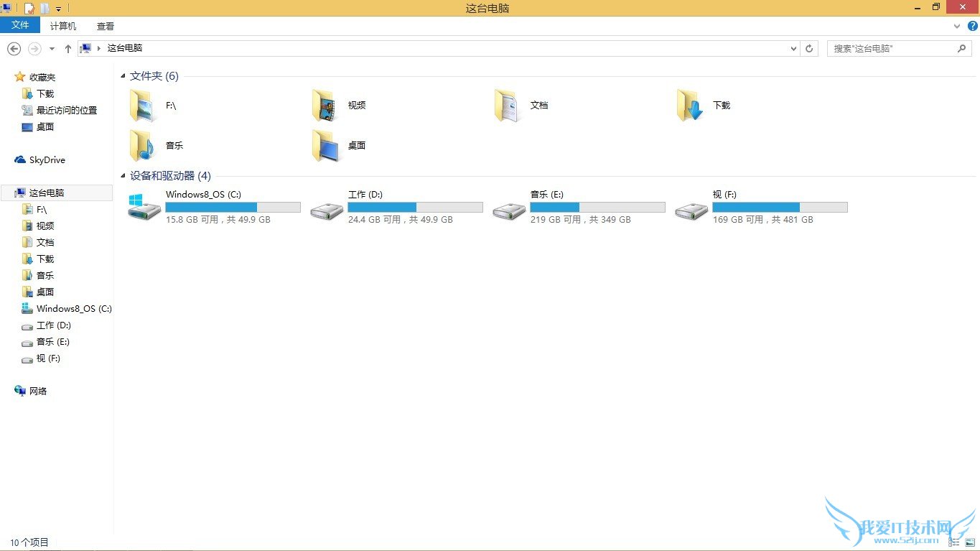980x551 pixels.
Task: Click the "10 个项目" status bar text
Action: coord(29,542)
